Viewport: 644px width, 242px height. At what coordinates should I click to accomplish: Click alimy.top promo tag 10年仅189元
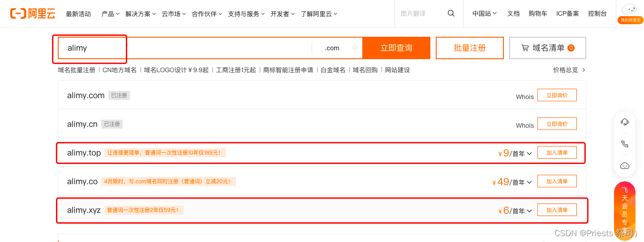point(165,153)
